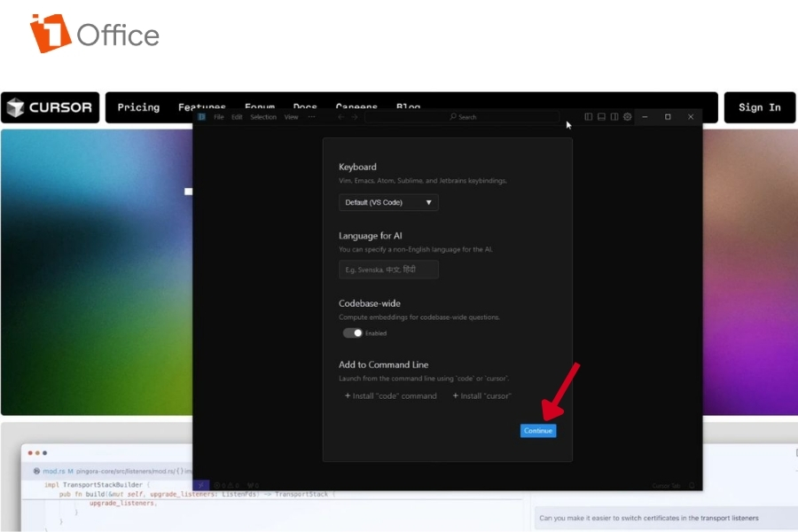Open the View menu

point(291,117)
